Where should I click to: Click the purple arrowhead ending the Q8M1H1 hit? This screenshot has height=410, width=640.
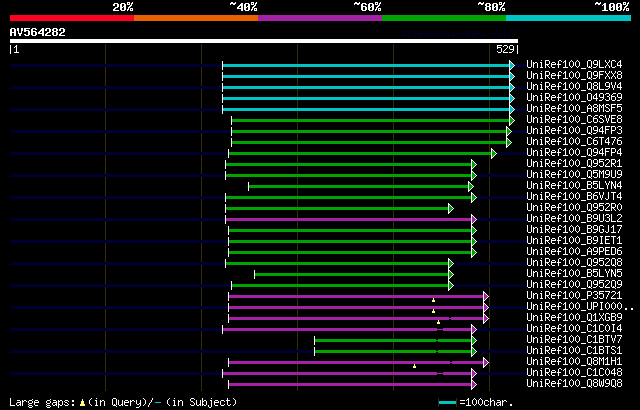pos(486,362)
